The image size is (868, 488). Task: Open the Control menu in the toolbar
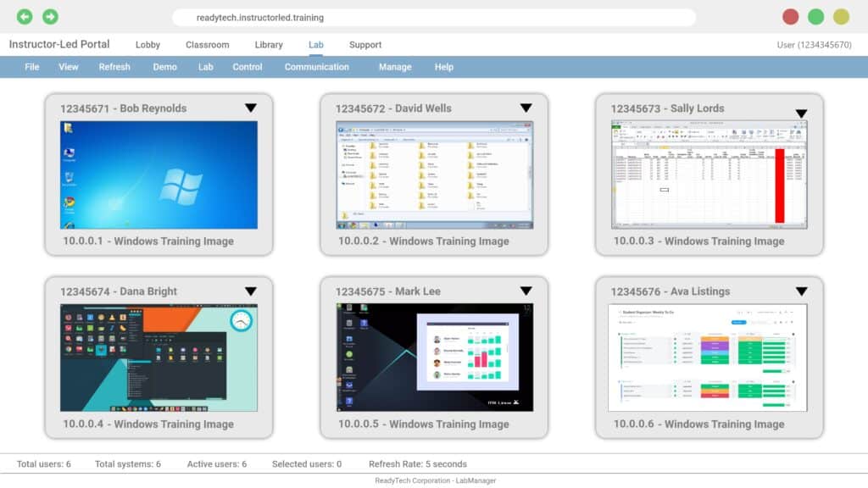click(247, 67)
